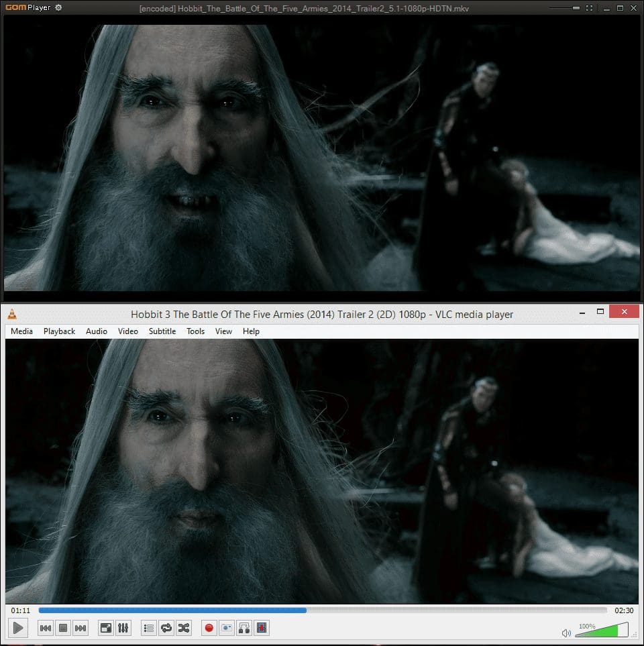Open the Audio menu
This screenshot has width=644, height=646.
click(x=97, y=331)
